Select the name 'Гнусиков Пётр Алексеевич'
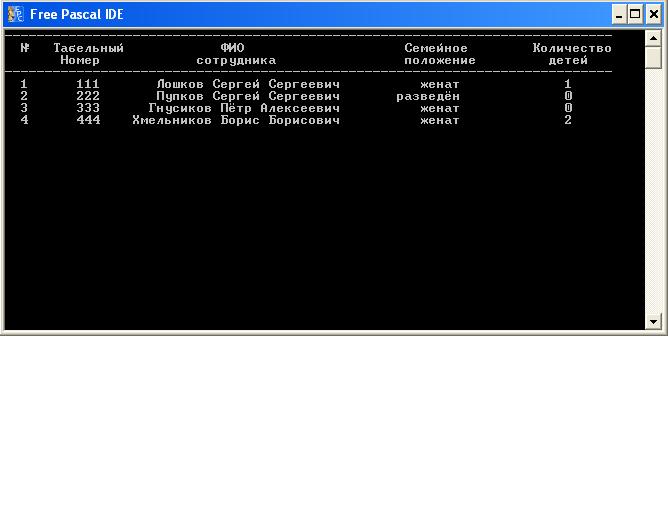 click(x=244, y=109)
